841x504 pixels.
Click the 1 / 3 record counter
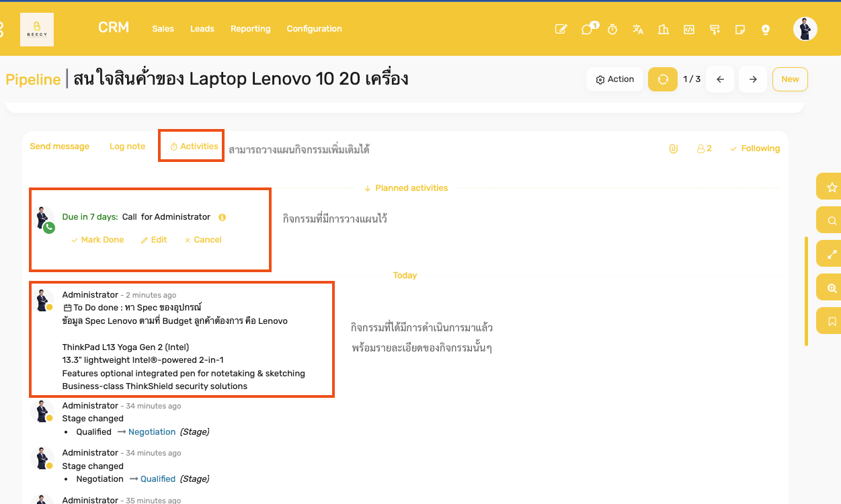tap(692, 79)
